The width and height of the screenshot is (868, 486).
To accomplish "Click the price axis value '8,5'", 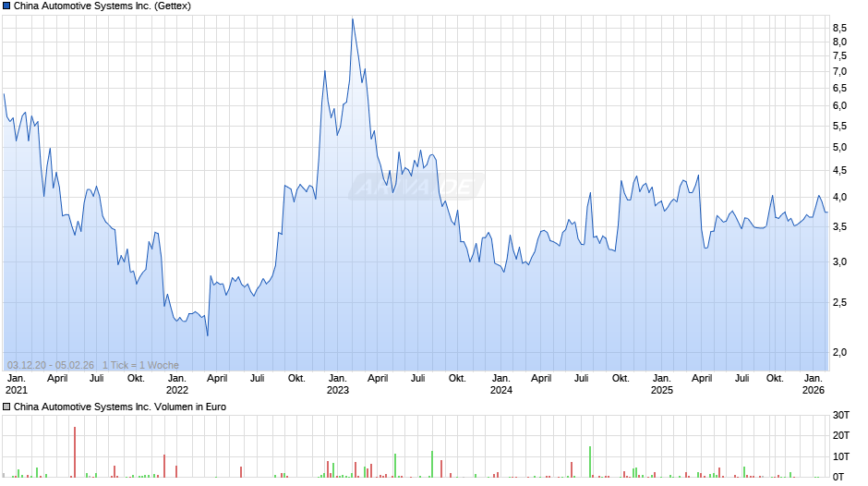I will 839,28.
